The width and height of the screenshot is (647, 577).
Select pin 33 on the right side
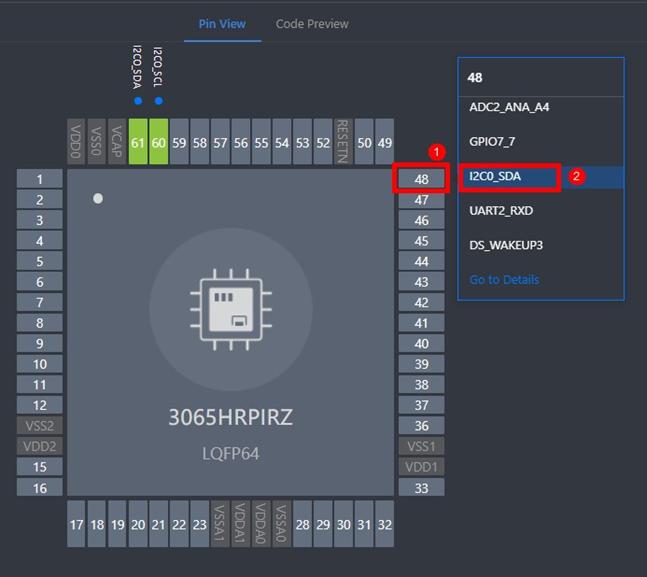(421, 488)
